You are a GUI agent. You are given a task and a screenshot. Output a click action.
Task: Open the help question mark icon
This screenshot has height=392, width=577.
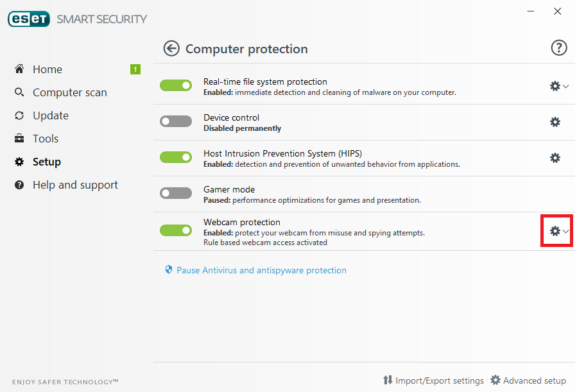pos(558,48)
